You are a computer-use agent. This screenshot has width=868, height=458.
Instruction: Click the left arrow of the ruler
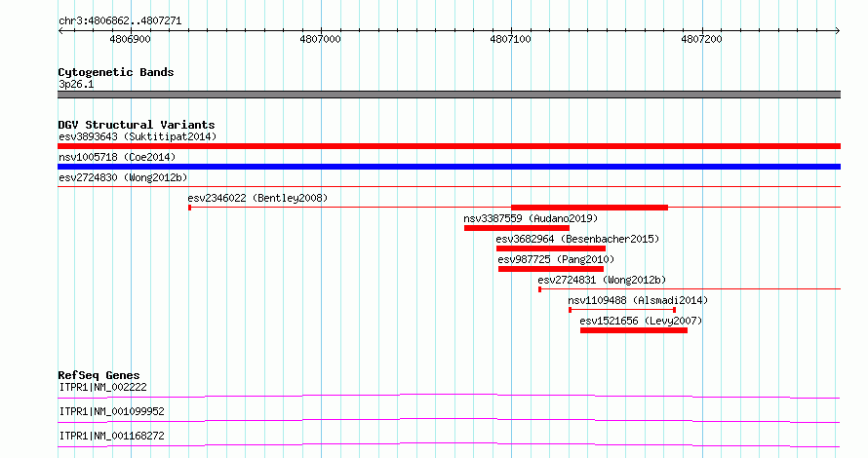point(60,31)
